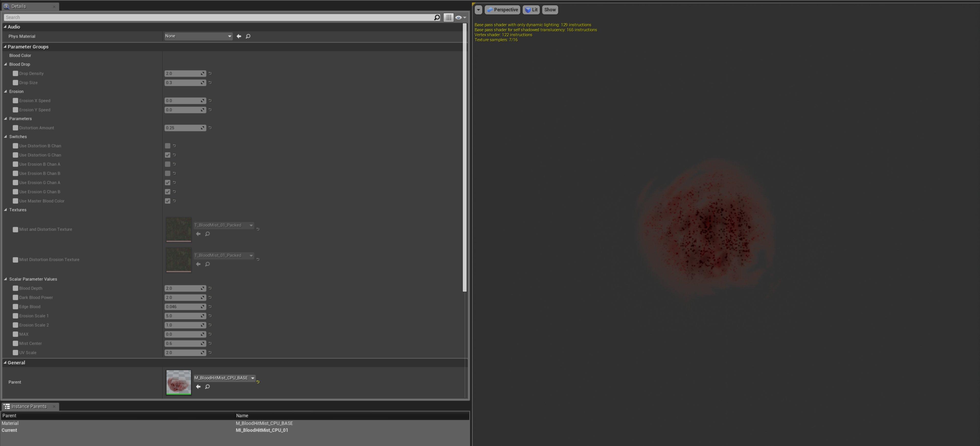The image size is (980, 446).
Task: Browse to Phys Material asset magnifier icon
Action: point(248,36)
